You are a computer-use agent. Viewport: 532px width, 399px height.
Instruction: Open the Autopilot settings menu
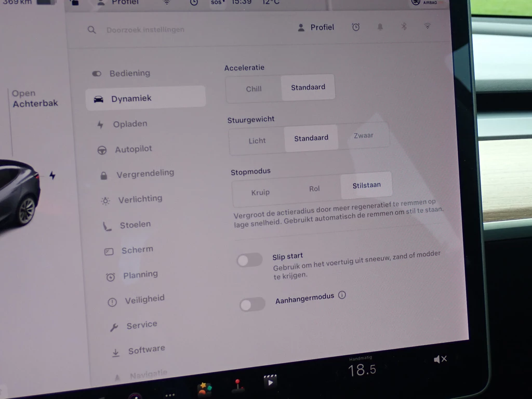pos(133,149)
